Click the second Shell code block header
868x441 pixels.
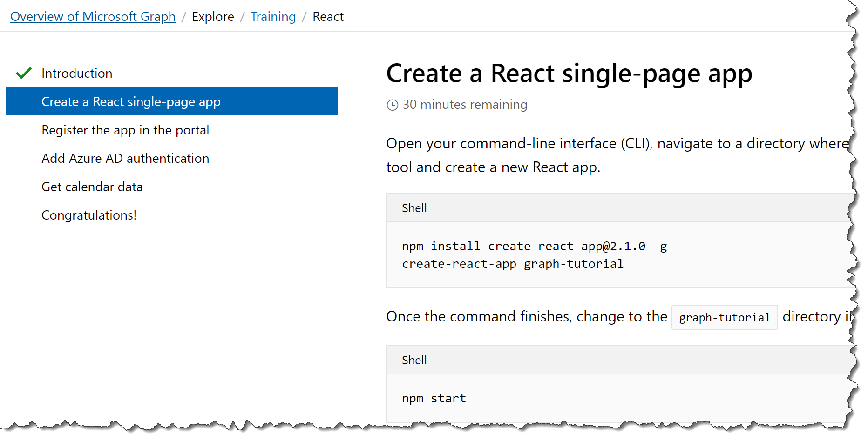pos(414,360)
